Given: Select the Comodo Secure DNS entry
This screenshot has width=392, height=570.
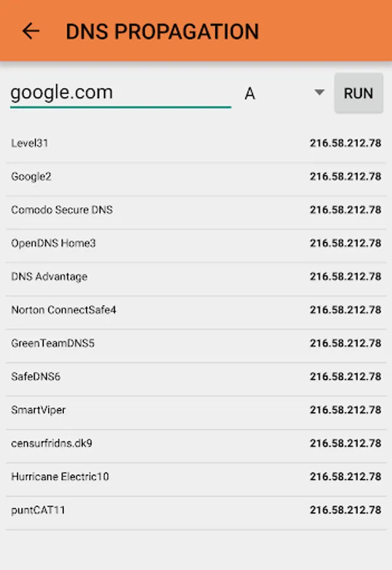Looking at the screenshot, I should click(x=127, y=210).
